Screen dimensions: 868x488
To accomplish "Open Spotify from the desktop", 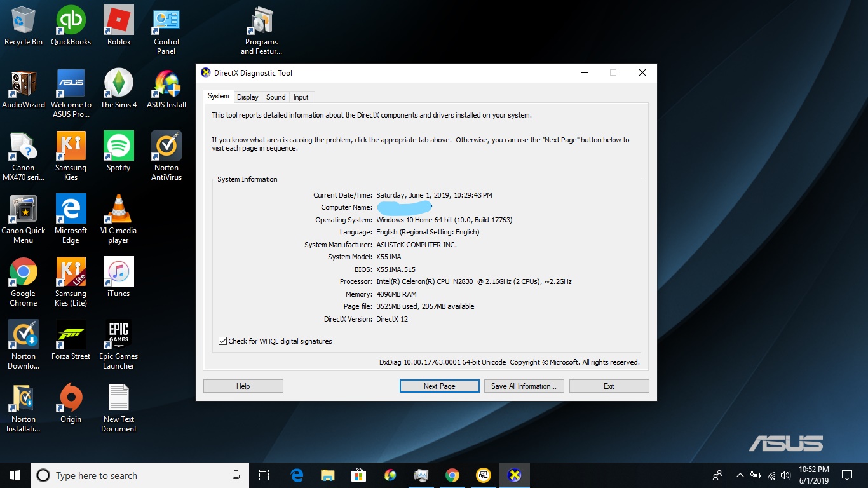I will 119,152.
